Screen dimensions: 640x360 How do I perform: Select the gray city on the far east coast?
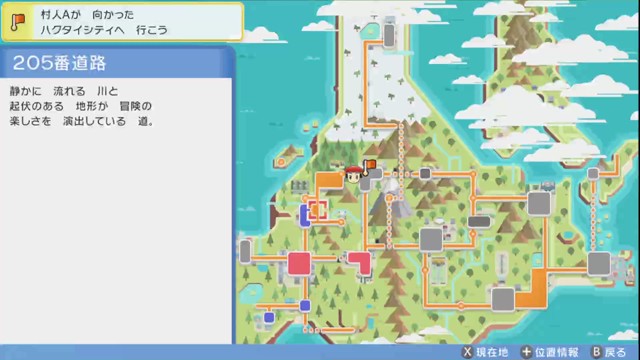599,263
